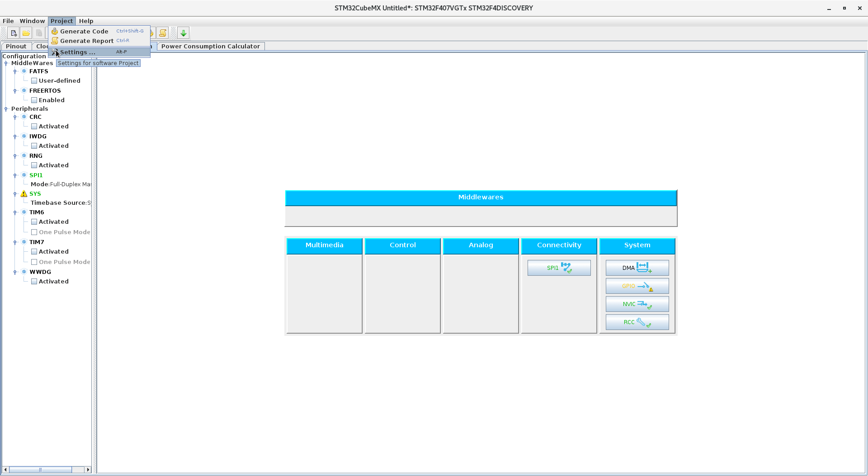This screenshot has height=476, width=868.
Task: Click the Generate Report scroll toolbar icon
Action: click(163, 33)
